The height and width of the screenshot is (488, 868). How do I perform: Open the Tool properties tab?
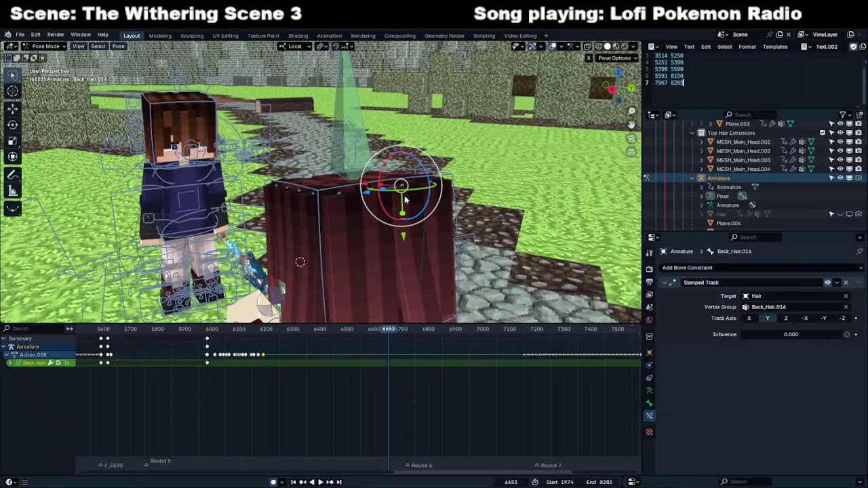click(649, 252)
